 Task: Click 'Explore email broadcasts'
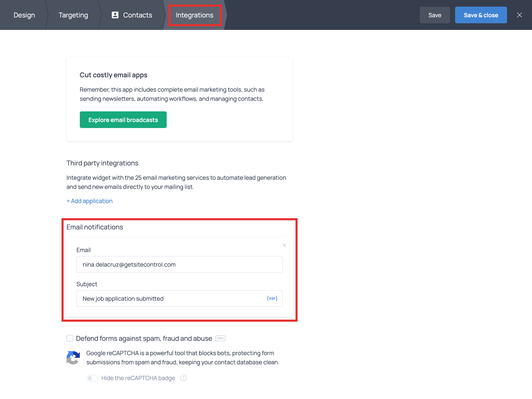123,119
